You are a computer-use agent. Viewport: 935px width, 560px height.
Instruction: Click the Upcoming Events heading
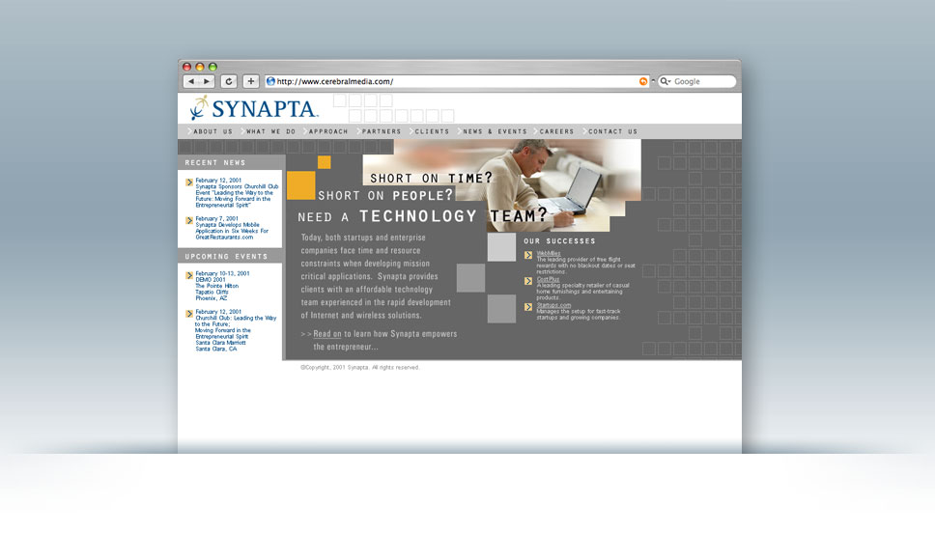point(226,256)
